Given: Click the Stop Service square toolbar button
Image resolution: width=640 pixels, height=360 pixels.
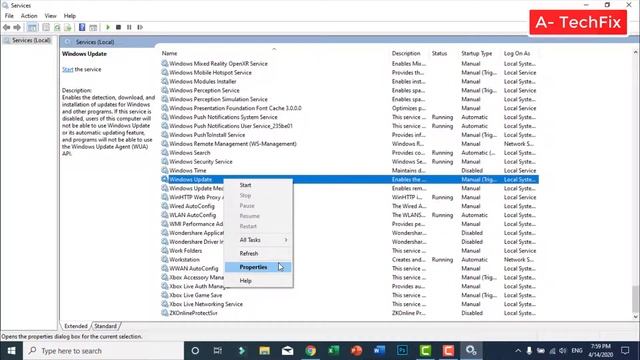Looking at the screenshot, I should [118, 27].
